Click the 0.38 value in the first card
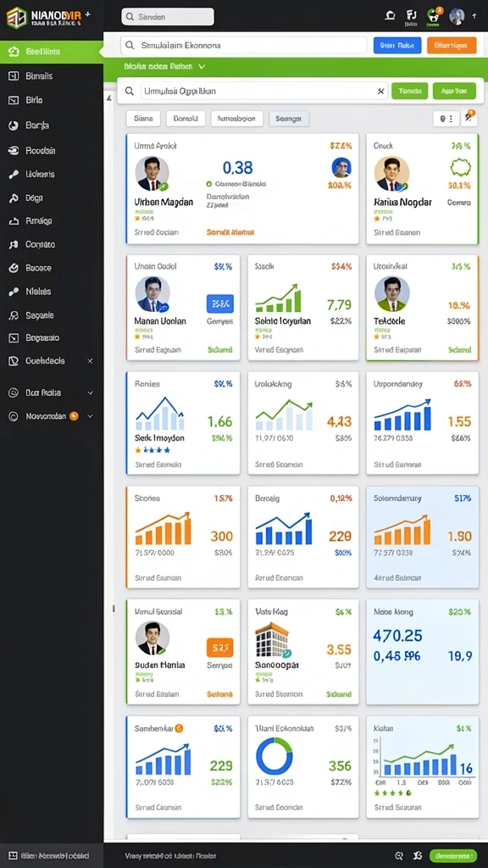The width and height of the screenshot is (488, 868). 237,168
